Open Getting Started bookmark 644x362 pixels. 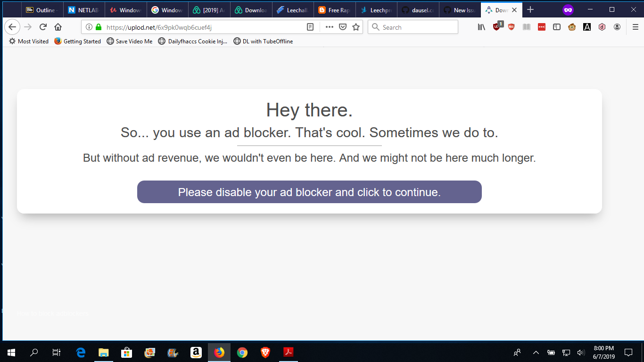click(x=78, y=41)
